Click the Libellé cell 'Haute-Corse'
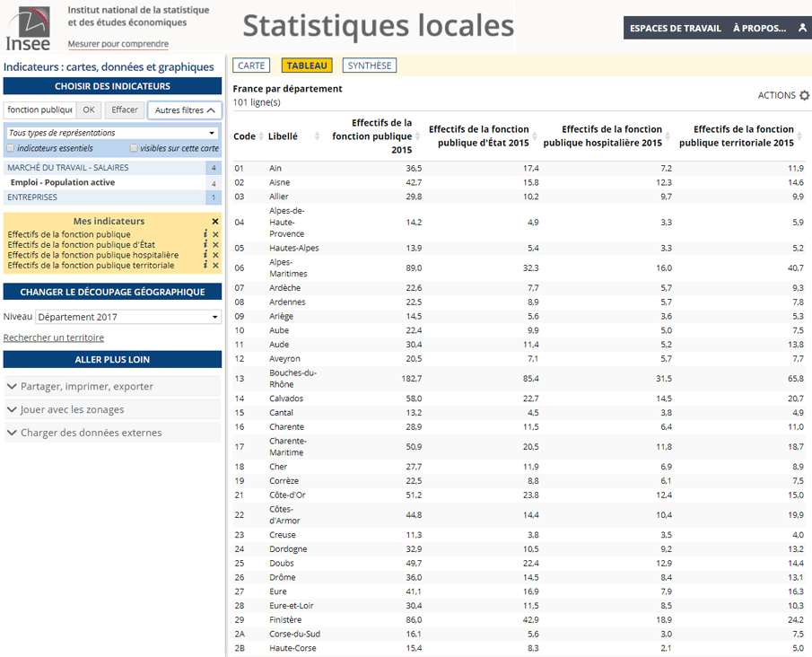 (292, 648)
